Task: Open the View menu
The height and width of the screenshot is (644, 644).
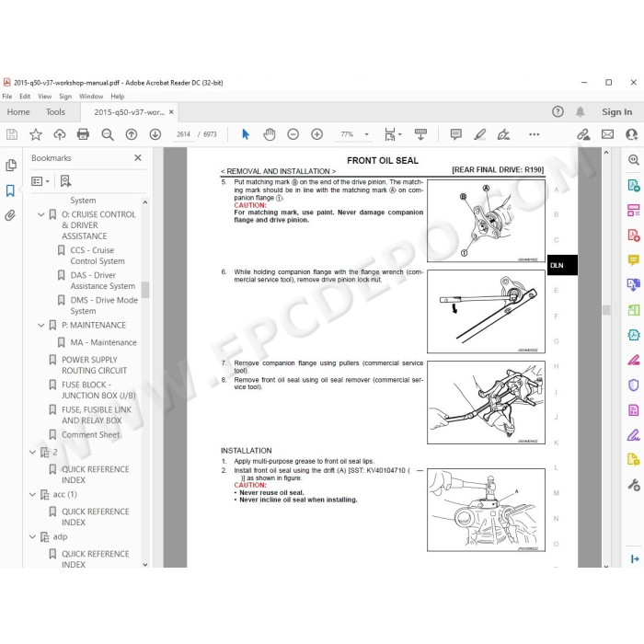Action: [45, 96]
